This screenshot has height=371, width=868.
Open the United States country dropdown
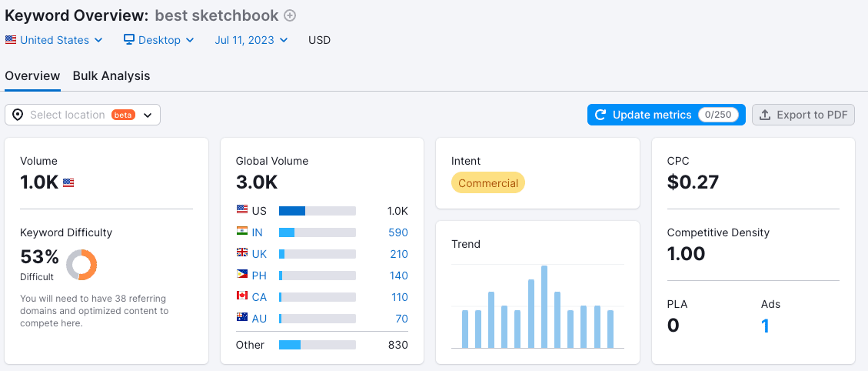(54, 40)
